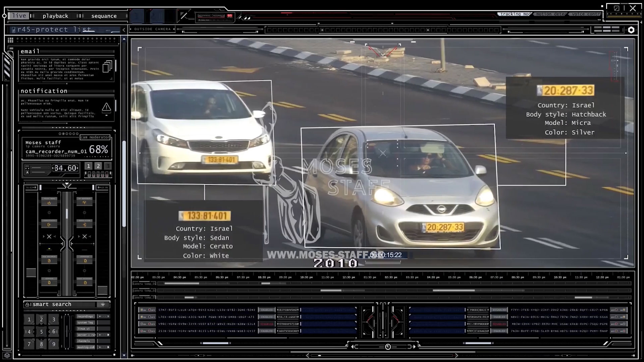The height and width of the screenshot is (362, 644).
Task: Toggle red DISABLED button in V96C-YG4W row
Action: (x=267, y=324)
